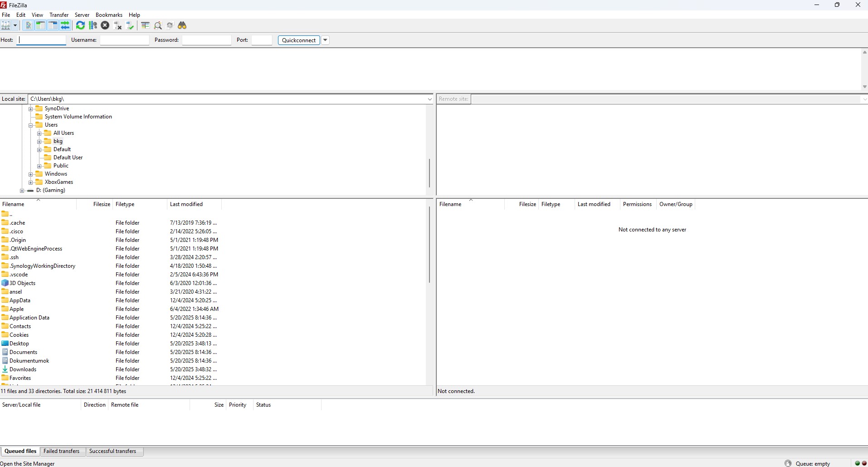Toggle directory comparison icon

(158, 25)
